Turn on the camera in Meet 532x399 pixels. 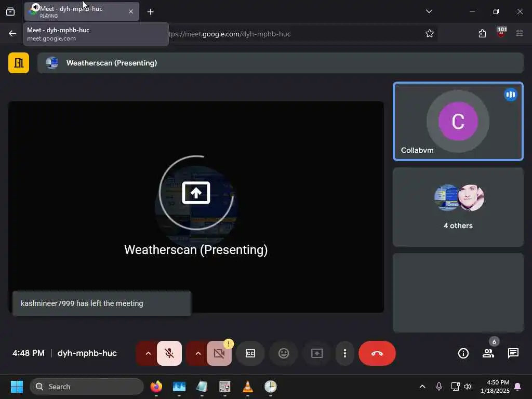coord(219,353)
